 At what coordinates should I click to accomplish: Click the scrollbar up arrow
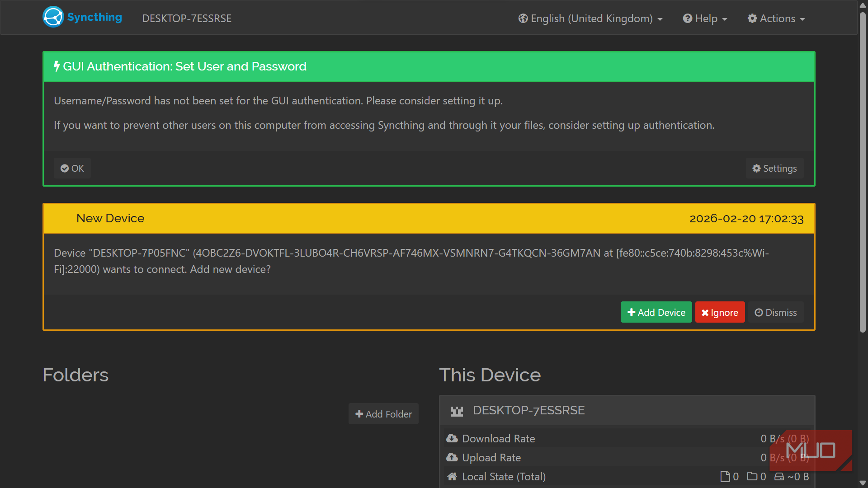click(863, 5)
